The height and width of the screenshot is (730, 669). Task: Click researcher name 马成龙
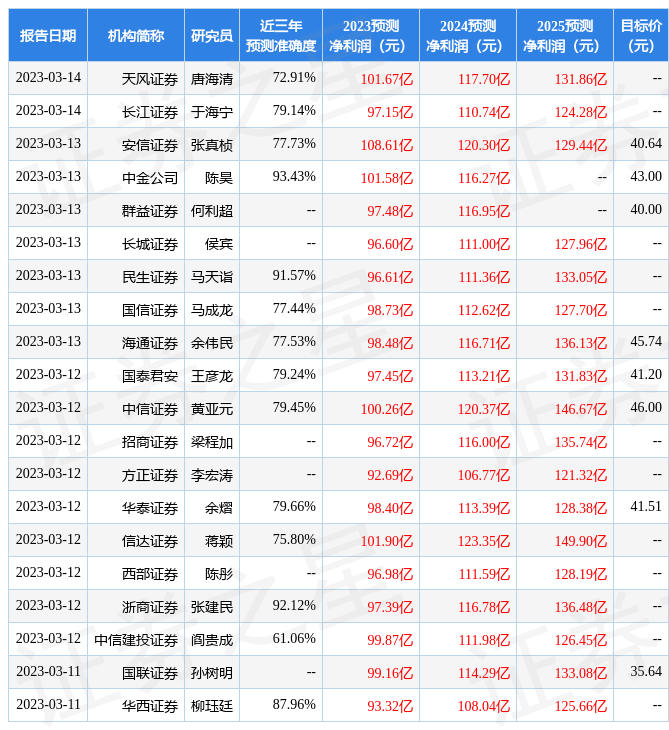[212, 310]
